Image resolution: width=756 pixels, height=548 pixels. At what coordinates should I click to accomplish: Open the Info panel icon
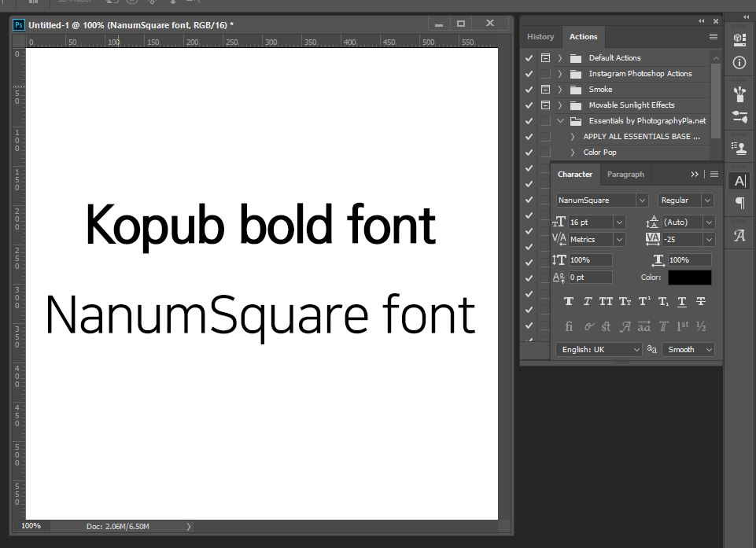click(739, 63)
